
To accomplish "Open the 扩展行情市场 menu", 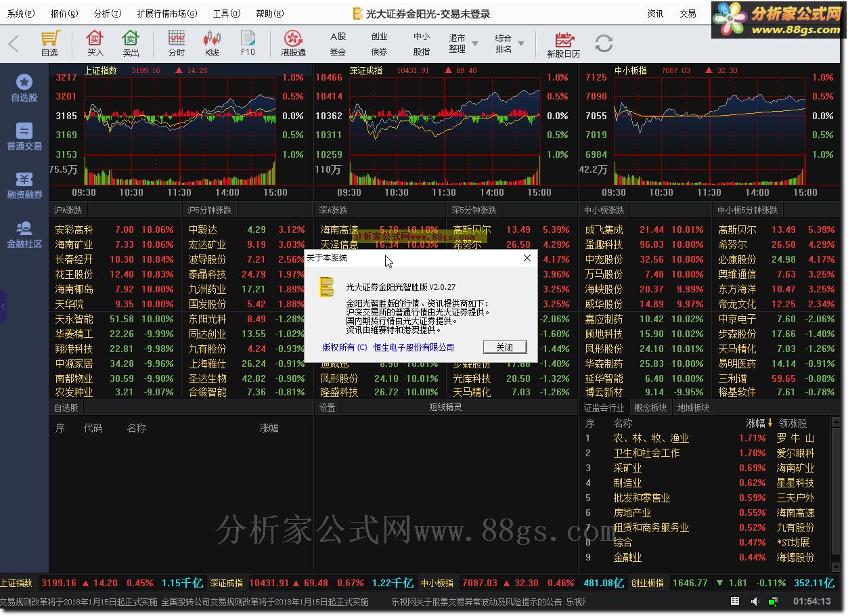I will point(167,14).
